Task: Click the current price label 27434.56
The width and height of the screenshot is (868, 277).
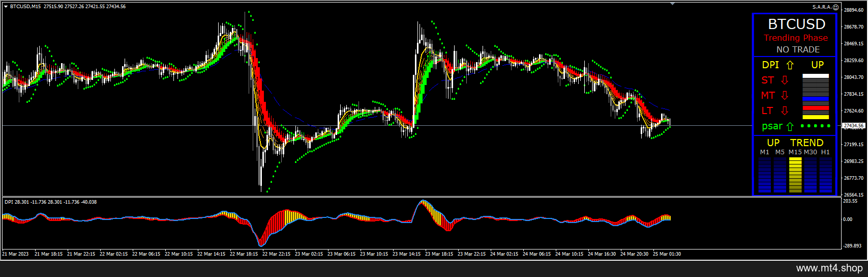Action: (854, 125)
